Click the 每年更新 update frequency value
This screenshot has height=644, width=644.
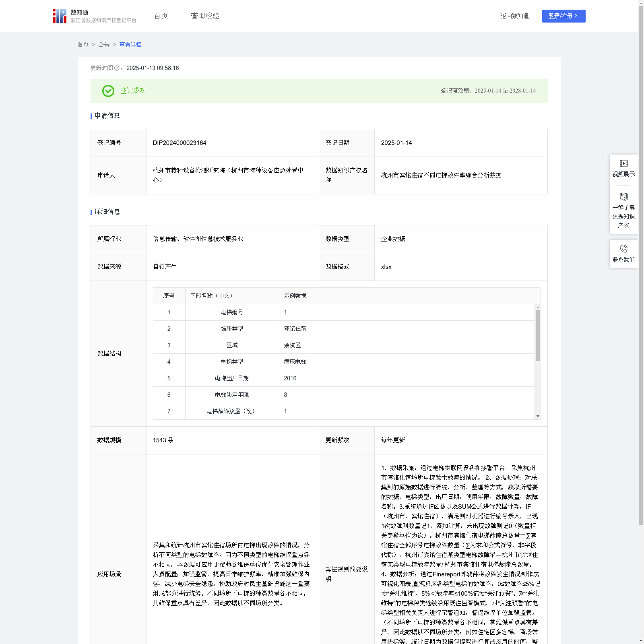[393, 440]
